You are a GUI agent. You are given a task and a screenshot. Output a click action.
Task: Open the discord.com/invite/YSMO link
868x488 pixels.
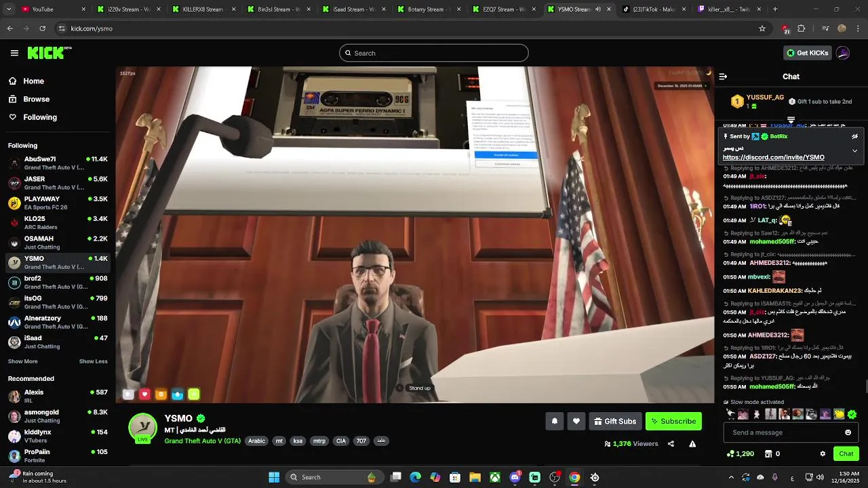point(773,157)
